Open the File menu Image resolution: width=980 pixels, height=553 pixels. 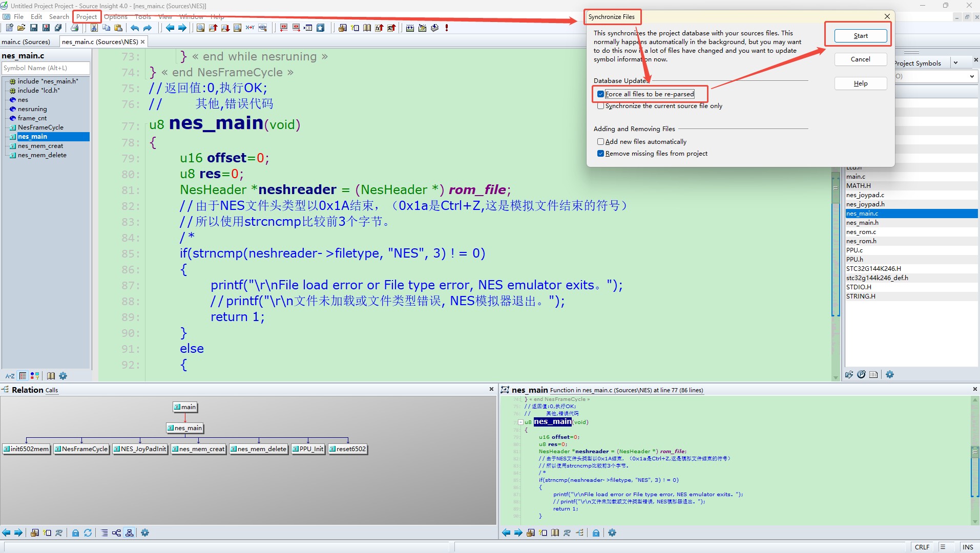point(18,17)
